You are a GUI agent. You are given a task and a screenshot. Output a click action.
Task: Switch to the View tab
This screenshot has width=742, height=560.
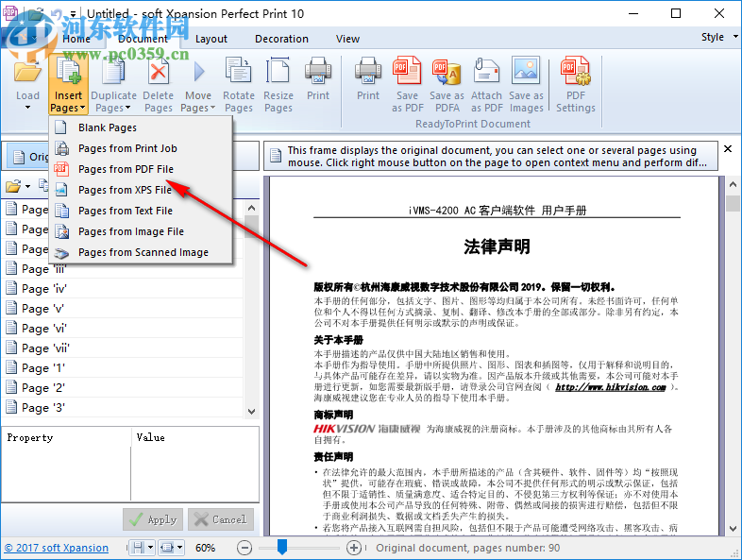(x=347, y=39)
